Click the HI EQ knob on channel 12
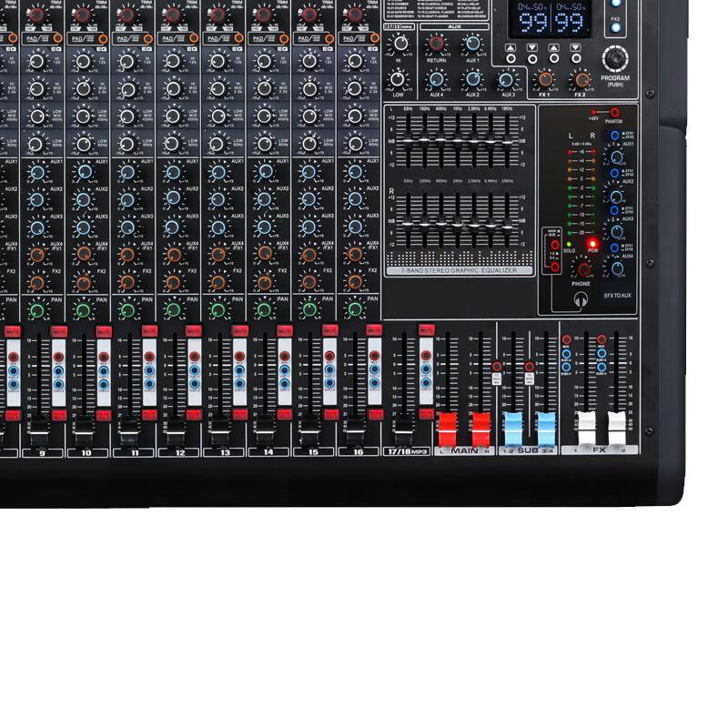Image resolution: width=728 pixels, height=728 pixels. (x=173, y=61)
